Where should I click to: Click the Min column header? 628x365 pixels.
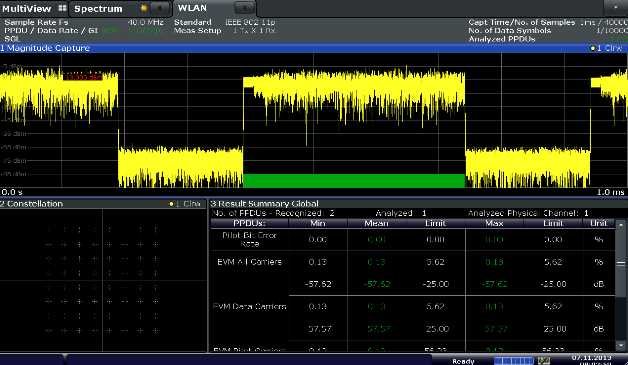[318, 223]
